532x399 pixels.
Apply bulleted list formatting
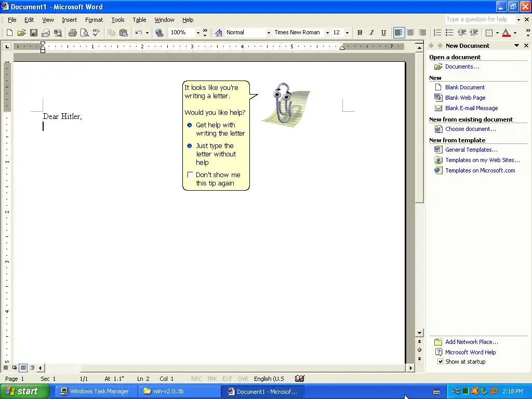(449, 33)
